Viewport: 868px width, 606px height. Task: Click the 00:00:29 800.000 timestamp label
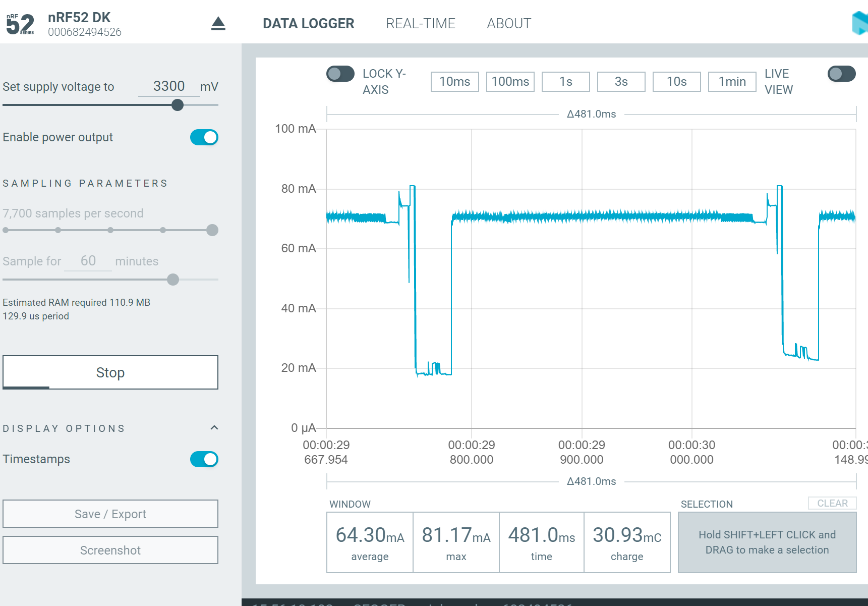click(472, 452)
